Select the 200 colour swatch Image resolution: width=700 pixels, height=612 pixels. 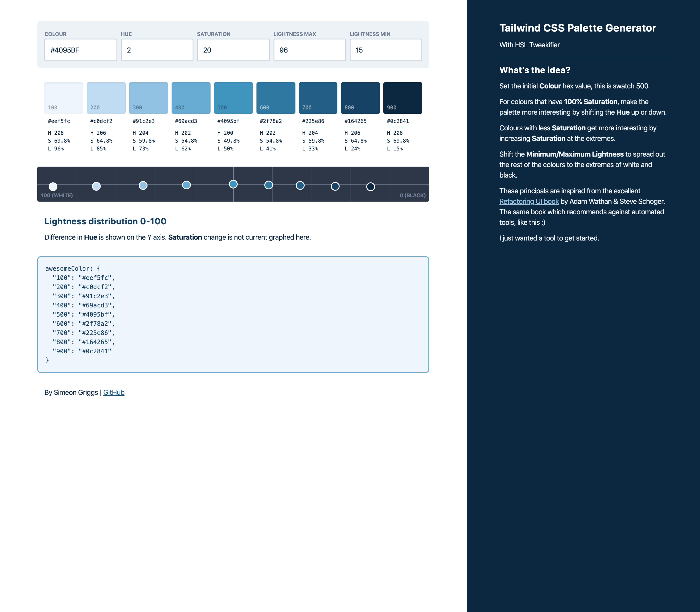[x=106, y=98]
